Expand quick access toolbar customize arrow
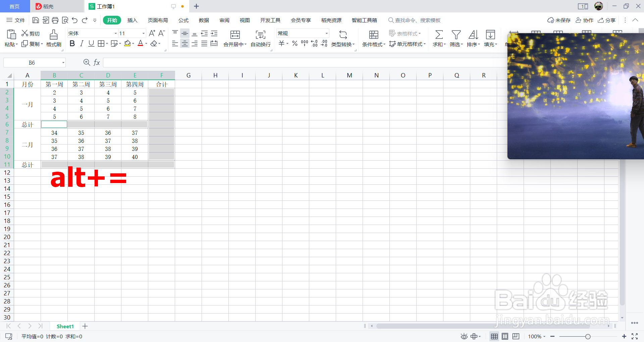This screenshot has width=644, height=342. [x=95, y=20]
